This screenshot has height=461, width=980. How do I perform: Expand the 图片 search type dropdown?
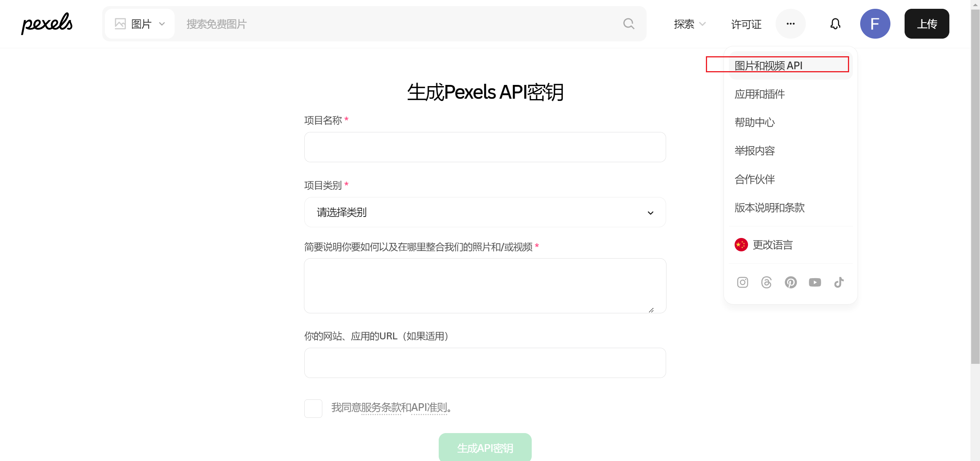click(x=140, y=24)
